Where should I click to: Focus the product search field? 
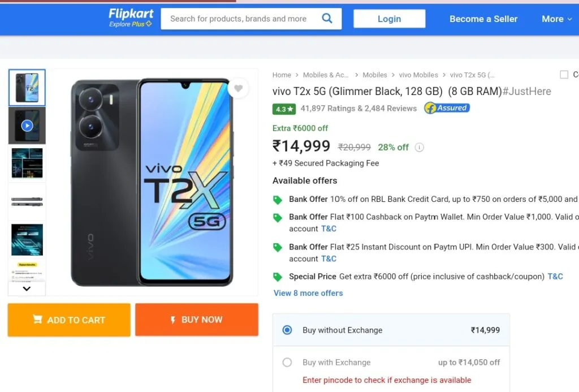[x=239, y=19]
